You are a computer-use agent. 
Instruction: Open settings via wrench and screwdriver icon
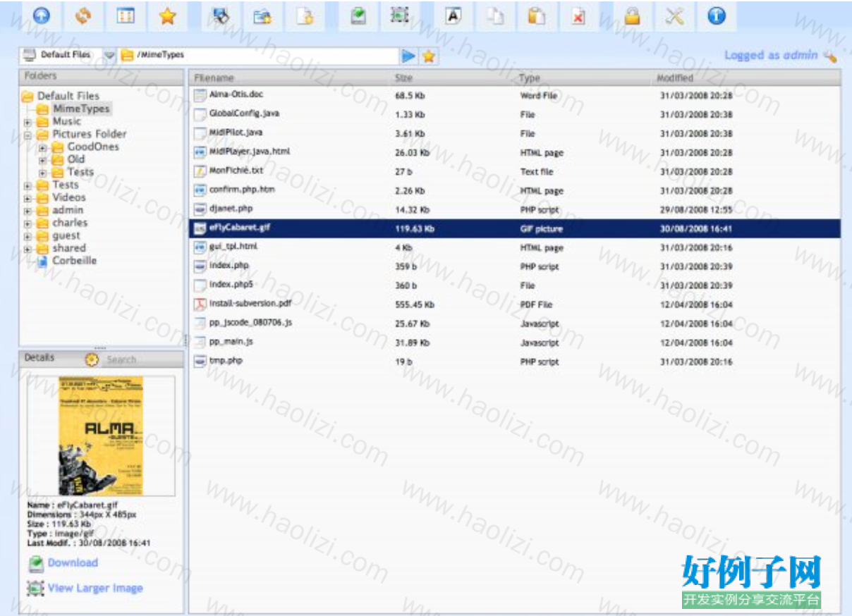pos(674,16)
